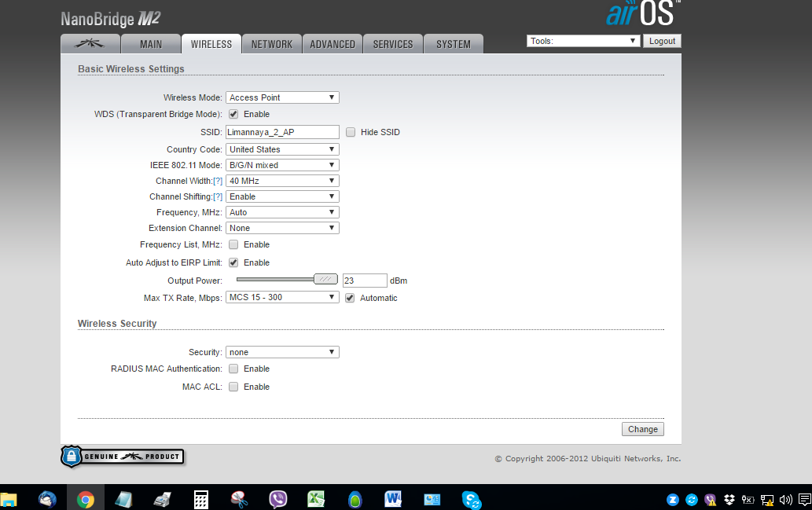Open the green egg taskbar app
The width and height of the screenshot is (812, 510).
pos(355,500)
